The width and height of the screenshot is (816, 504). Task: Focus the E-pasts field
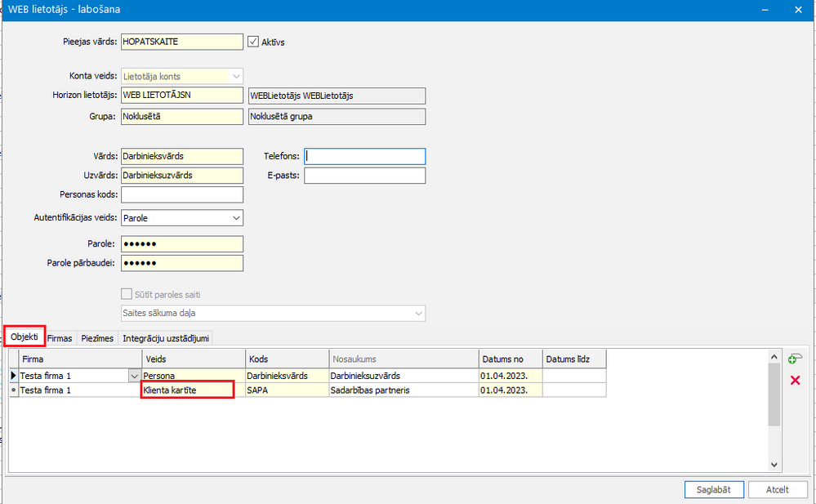(364, 176)
